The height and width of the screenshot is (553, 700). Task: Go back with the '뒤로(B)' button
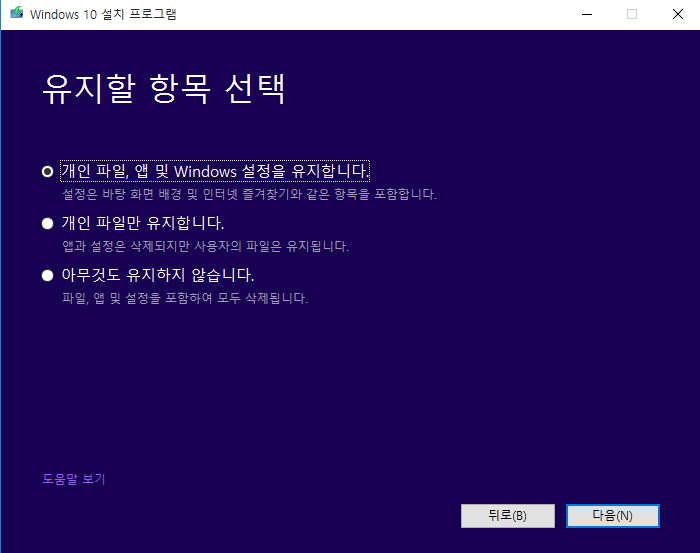pyautogui.click(x=508, y=516)
